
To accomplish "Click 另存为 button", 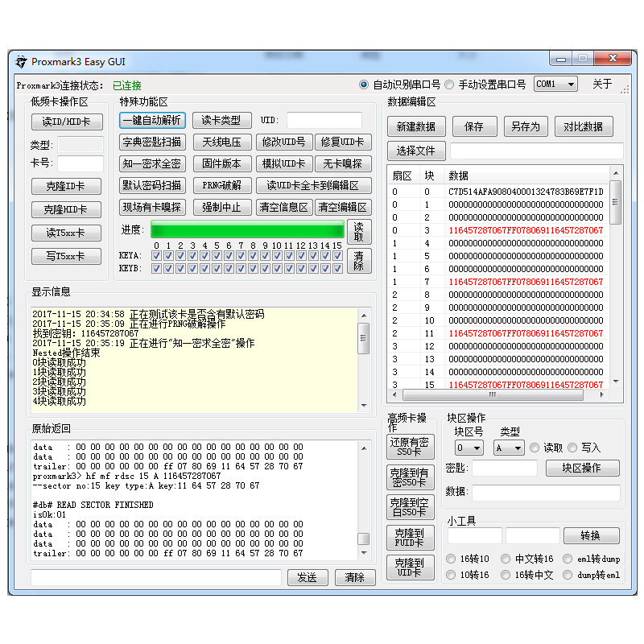I will pyautogui.click(x=526, y=126).
